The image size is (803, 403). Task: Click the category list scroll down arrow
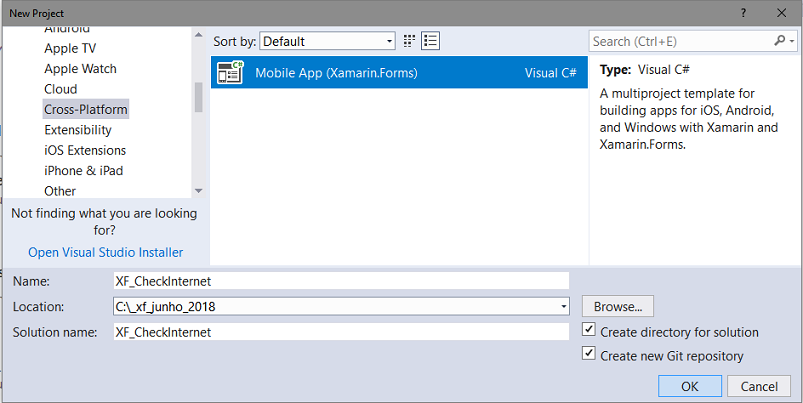click(x=199, y=191)
